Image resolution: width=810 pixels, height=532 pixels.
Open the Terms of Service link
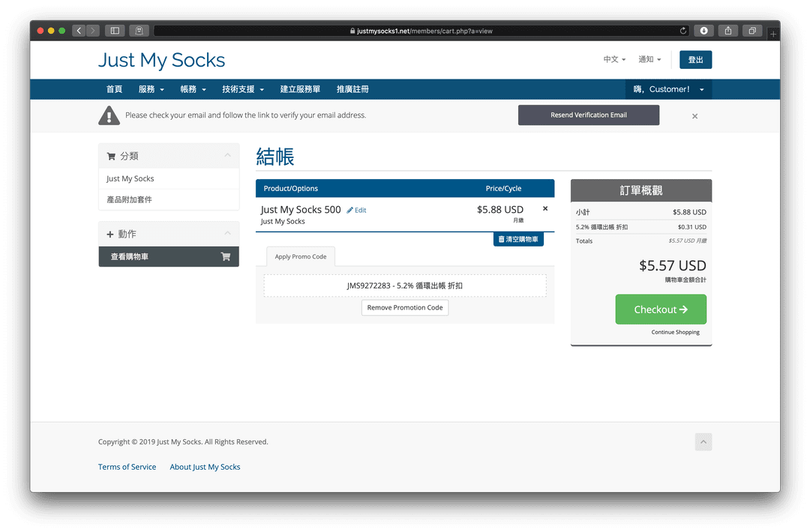tap(127, 467)
